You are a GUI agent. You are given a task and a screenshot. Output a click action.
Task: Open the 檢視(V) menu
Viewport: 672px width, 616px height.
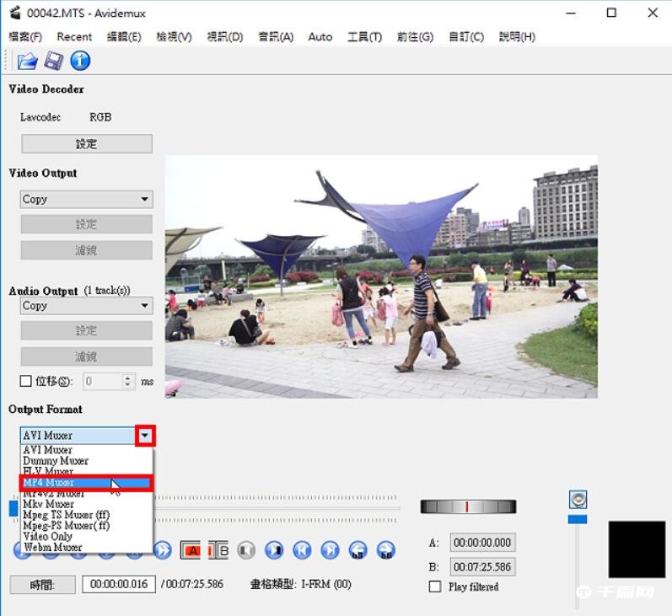tap(174, 37)
